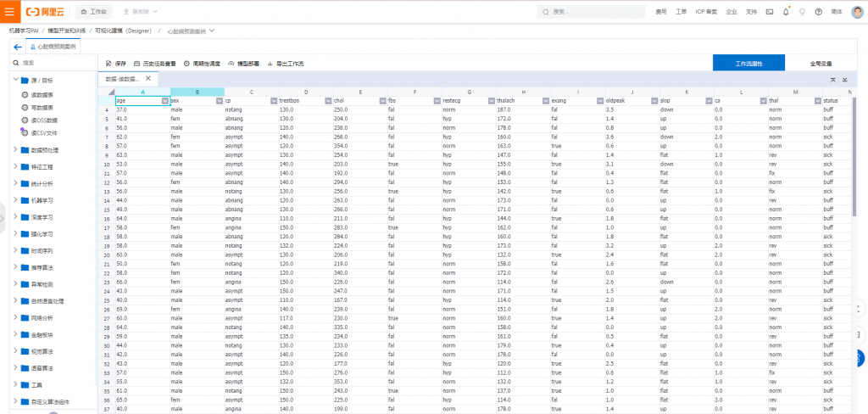This screenshot has width=868, height=414.
Task: Launch the Cloud Shell terminal icon
Action: (770, 12)
